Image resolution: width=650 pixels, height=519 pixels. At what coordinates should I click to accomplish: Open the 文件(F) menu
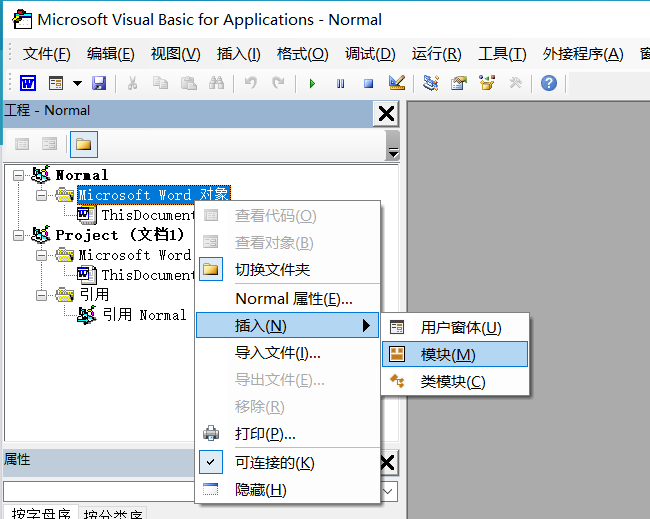46,54
